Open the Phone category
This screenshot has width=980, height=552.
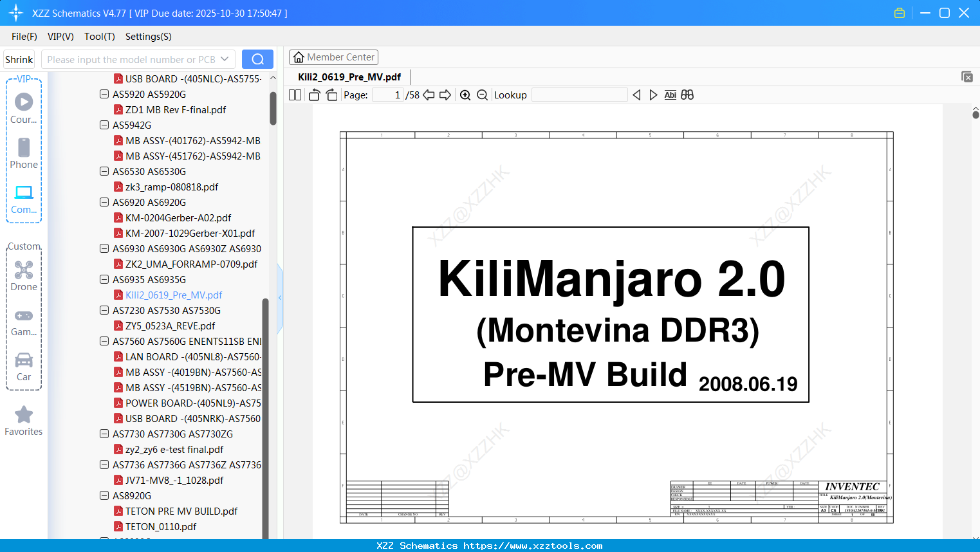[24, 154]
